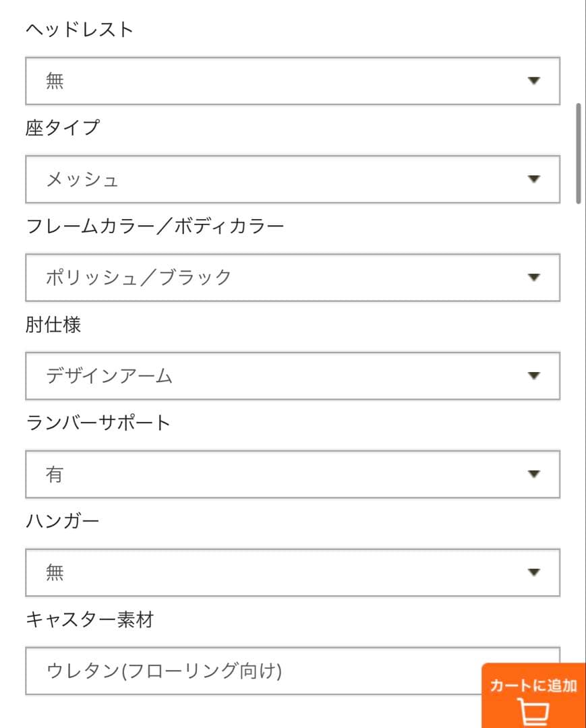Click the ハンガー dropdown arrow
The height and width of the screenshot is (728, 586).
click(x=534, y=572)
